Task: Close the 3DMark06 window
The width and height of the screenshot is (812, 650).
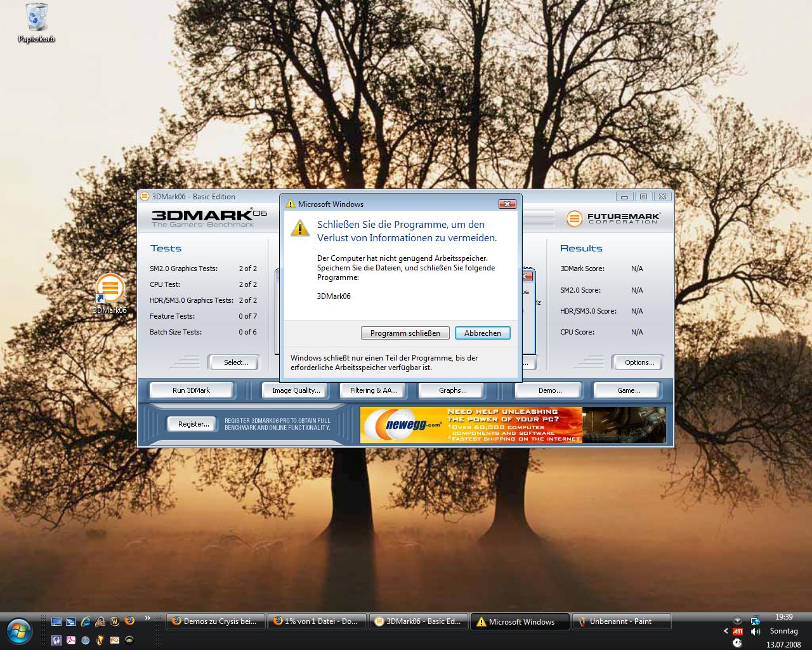Action: click(662, 197)
